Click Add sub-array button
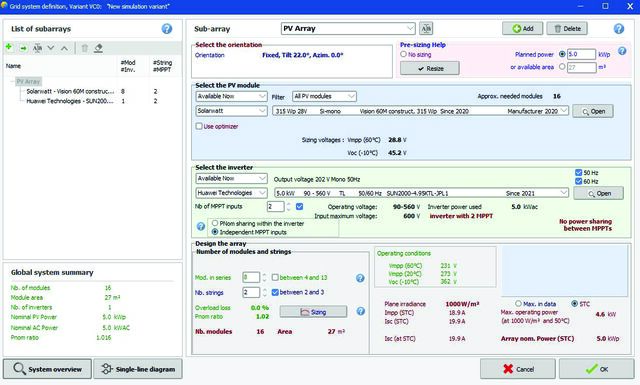The image size is (640, 385). 522,29
